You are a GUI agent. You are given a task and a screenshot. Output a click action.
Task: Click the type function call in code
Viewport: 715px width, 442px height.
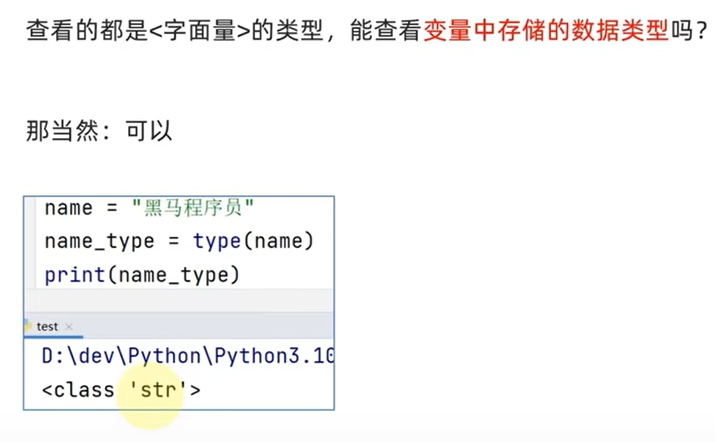coord(217,241)
